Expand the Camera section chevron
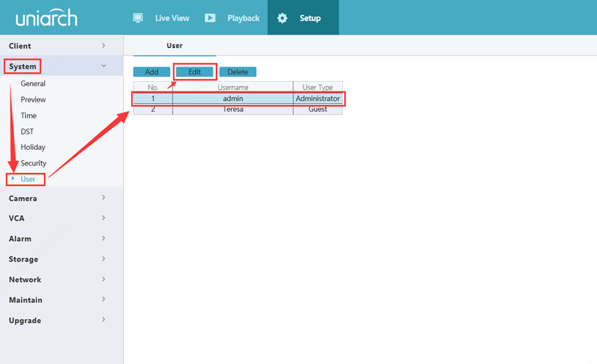The width and height of the screenshot is (597, 364). coord(104,198)
